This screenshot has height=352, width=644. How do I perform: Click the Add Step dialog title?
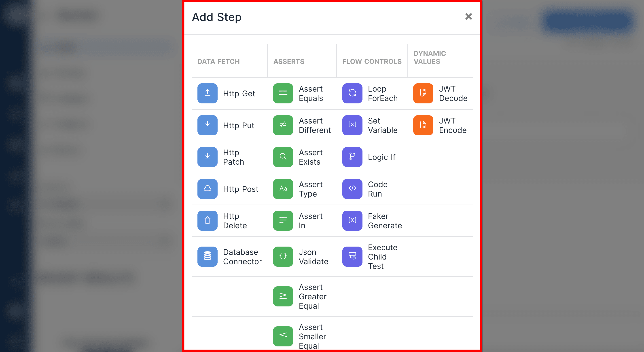[x=216, y=17]
